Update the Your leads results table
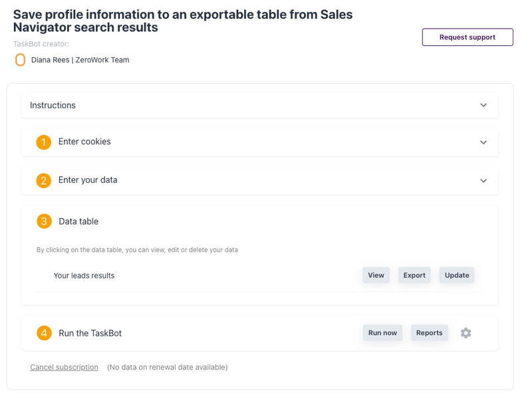The image size is (532, 404). (456, 274)
